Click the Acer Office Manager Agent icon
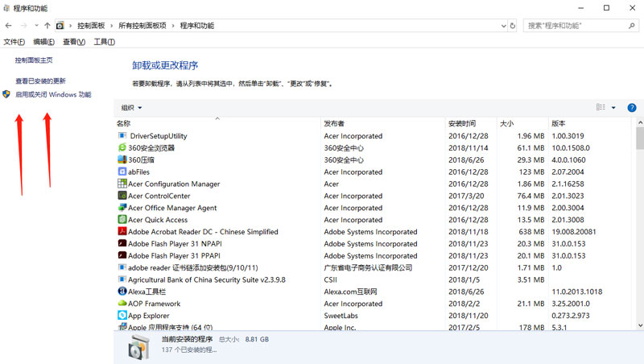Screen dimensions: 644x364 tap(122, 207)
